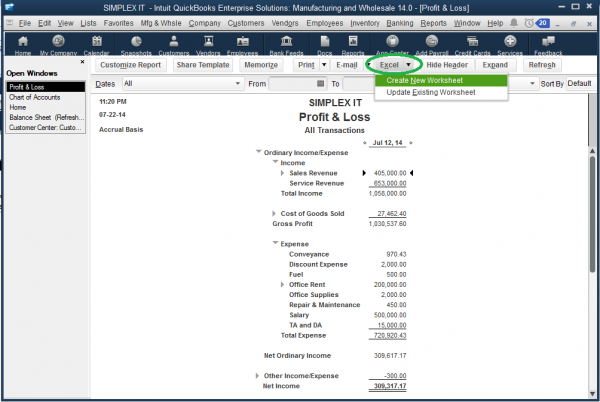Open the Inventory menu
This screenshot has width=600, height=402.
tap(365, 23)
